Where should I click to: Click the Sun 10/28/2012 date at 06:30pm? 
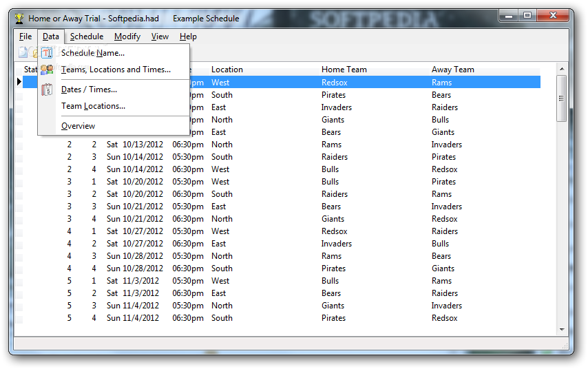coord(135,268)
